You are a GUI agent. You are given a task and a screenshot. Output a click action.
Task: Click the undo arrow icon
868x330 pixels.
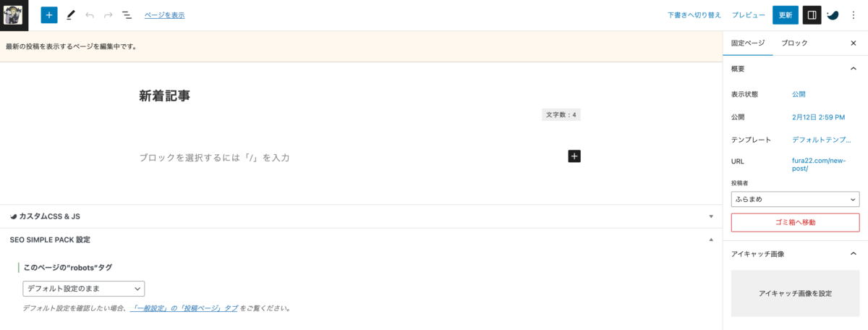pos(90,14)
